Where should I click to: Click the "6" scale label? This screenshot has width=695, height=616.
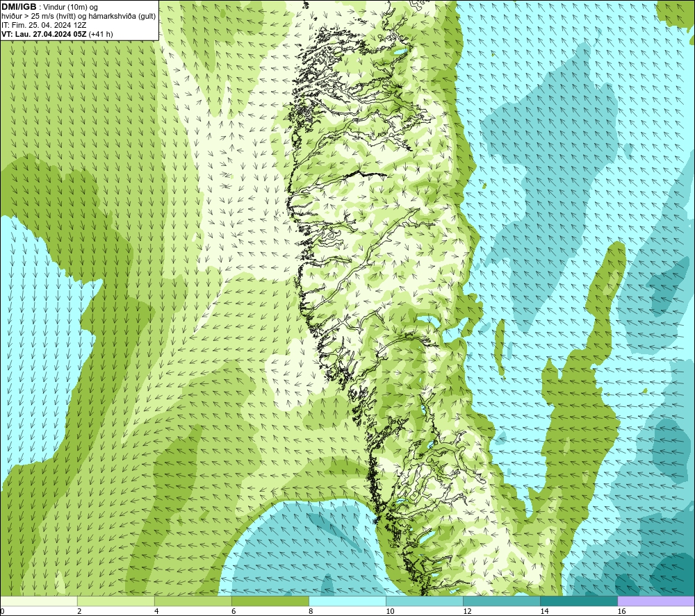point(233,611)
